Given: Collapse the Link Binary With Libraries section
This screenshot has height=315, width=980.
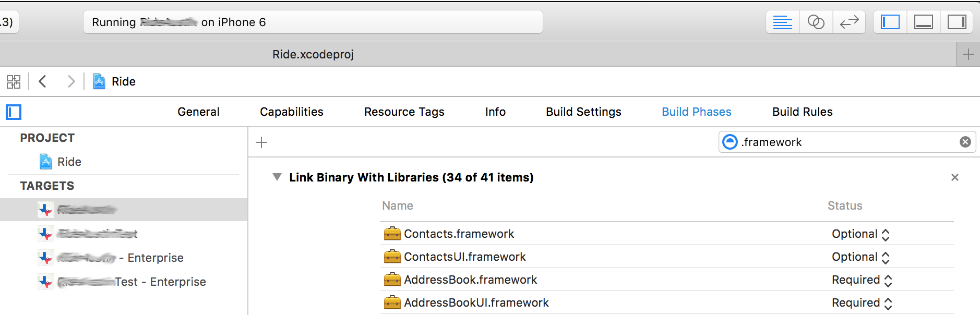Looking at the screenshot, I should (x=277, y=177).
